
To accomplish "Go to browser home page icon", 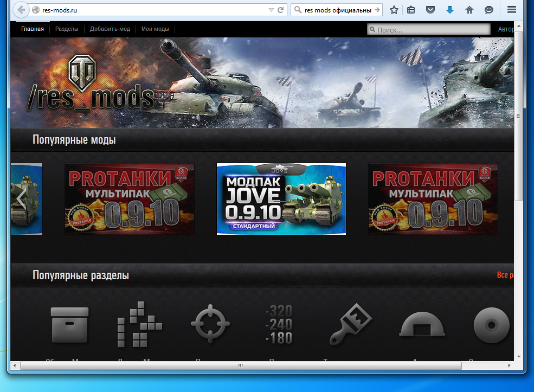I will [469, 10].
